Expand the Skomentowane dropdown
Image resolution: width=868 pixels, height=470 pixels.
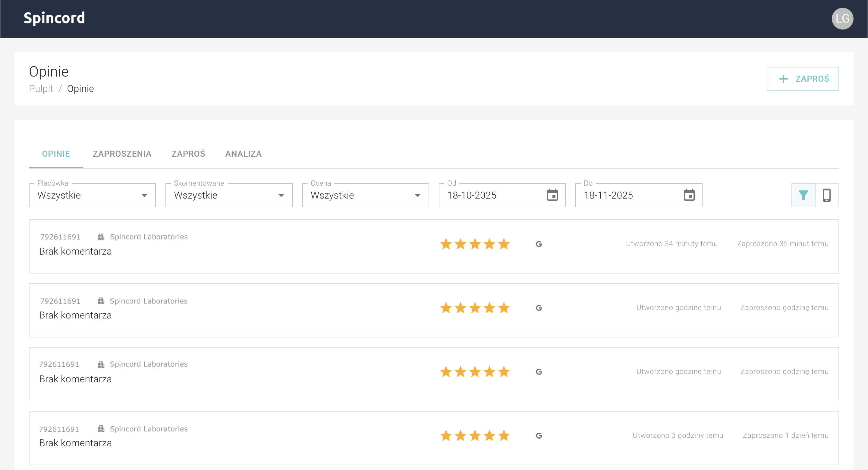[x=229, y=196]
